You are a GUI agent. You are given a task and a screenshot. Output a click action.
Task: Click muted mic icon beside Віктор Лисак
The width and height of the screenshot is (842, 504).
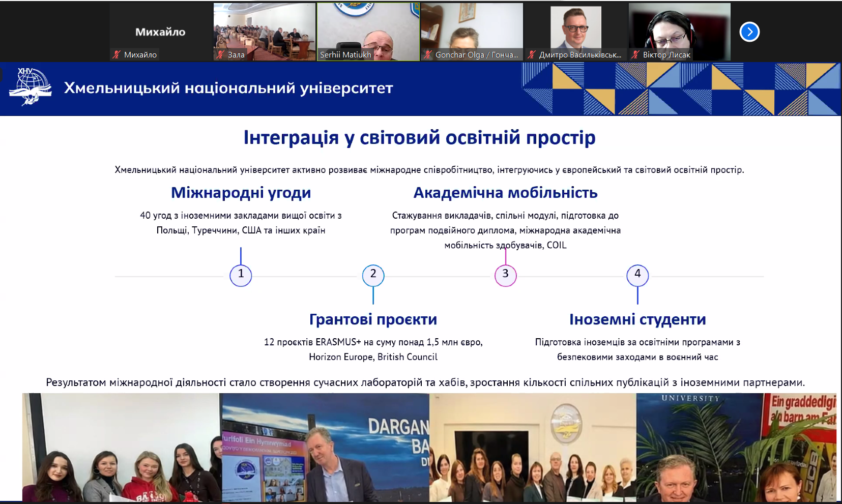[x=635, y=54]
